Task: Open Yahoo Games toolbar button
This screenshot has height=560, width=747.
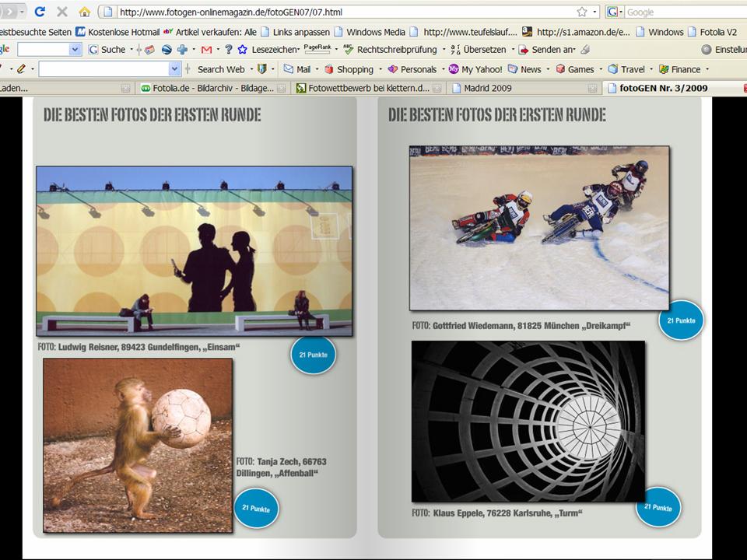Action: [574, 69]
